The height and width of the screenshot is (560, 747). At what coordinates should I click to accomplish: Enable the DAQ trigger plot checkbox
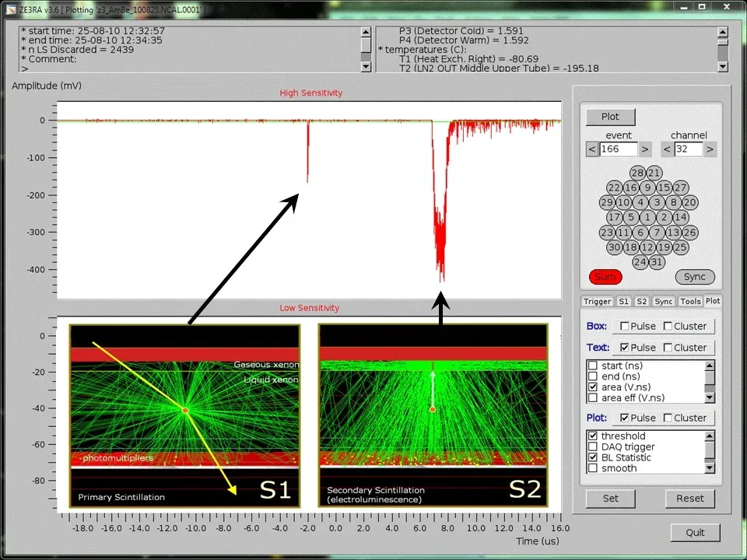click(x=594, y=447)
